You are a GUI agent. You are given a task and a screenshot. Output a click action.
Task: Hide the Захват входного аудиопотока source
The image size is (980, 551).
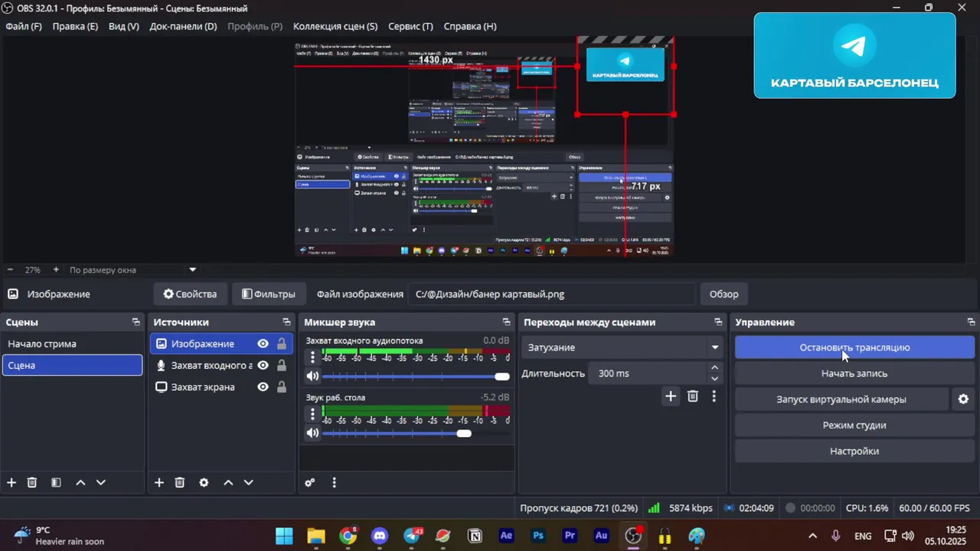point(263,365)
